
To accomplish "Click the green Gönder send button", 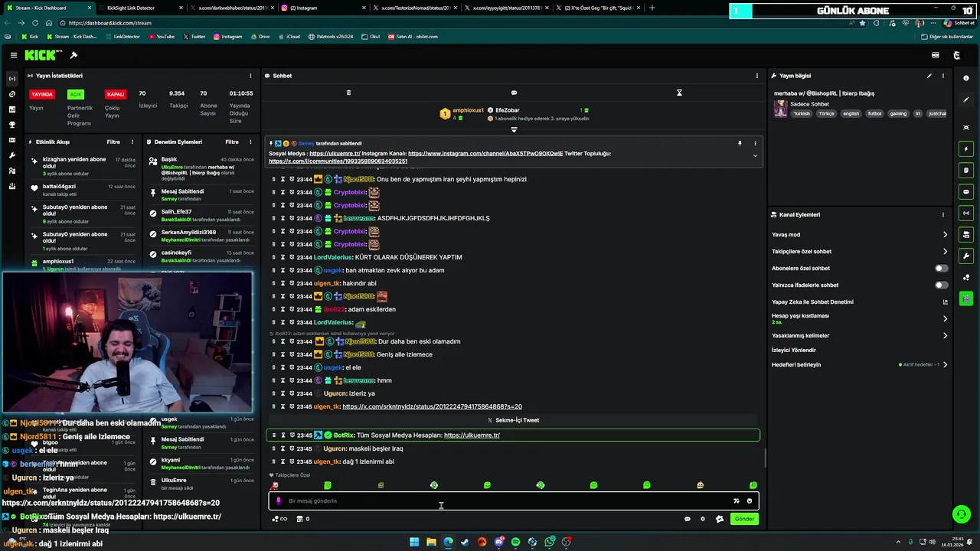I will (744, 519).
